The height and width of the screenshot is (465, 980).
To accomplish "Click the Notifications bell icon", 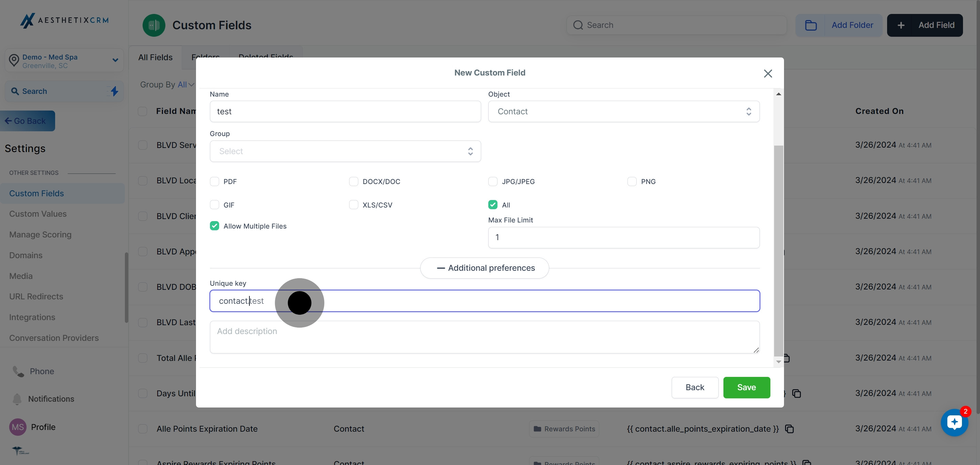I will (17, 399).
